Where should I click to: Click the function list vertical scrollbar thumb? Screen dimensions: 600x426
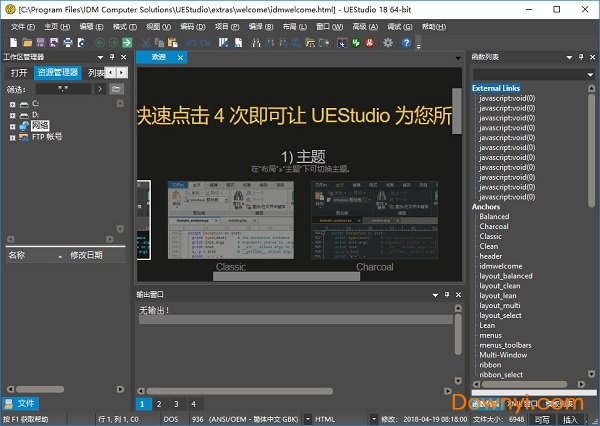(x=591, y=149)
